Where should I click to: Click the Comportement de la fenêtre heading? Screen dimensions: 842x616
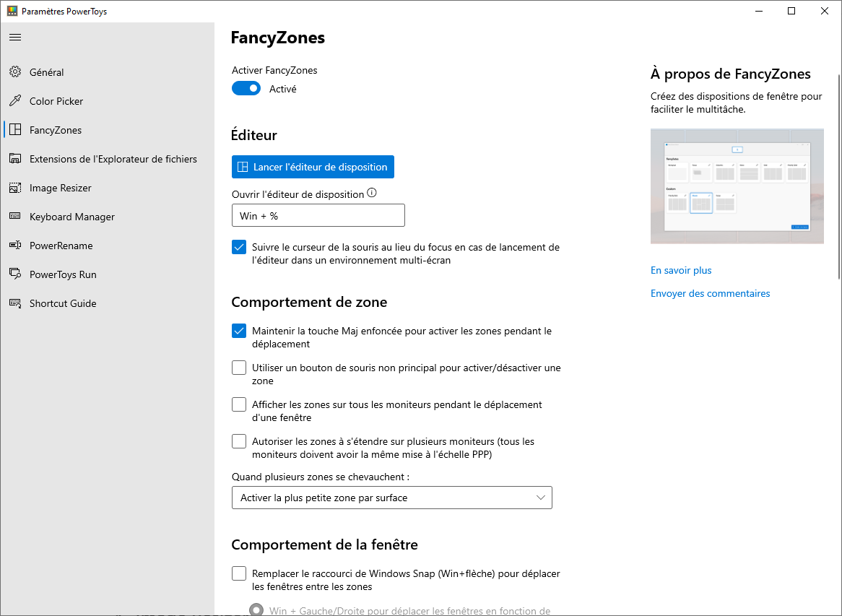[x=325, y=545]
